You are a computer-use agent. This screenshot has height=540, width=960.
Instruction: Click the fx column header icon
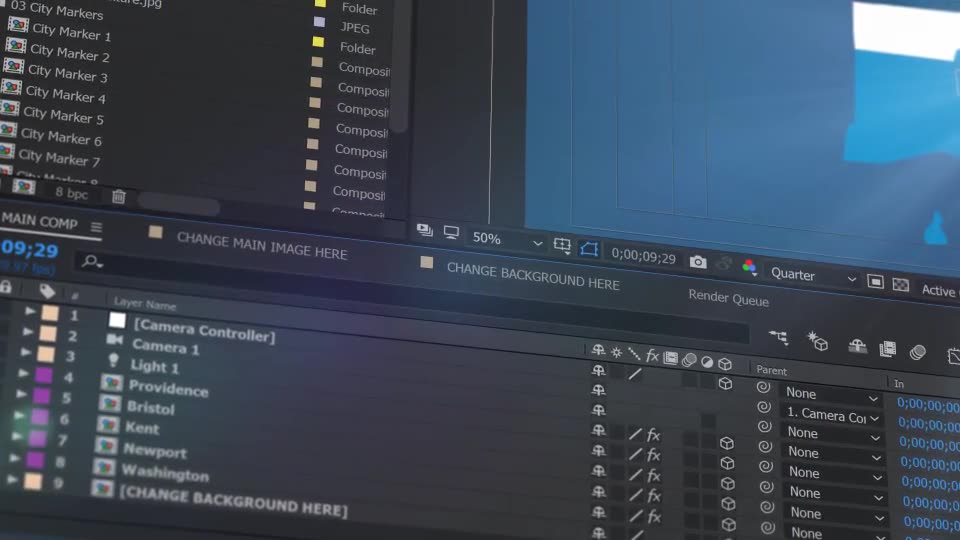coord(652,356)
